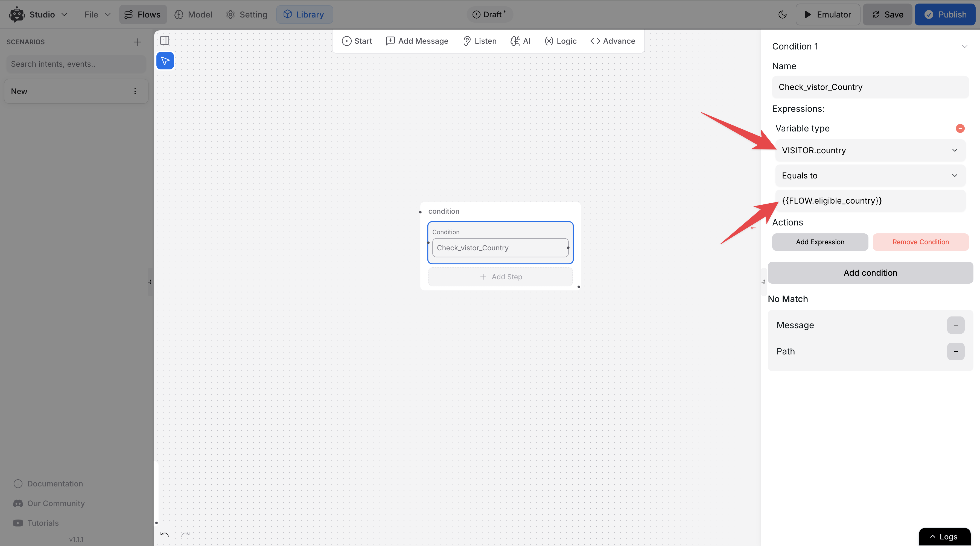Open the Logic toolbar item

coord(560,41)
